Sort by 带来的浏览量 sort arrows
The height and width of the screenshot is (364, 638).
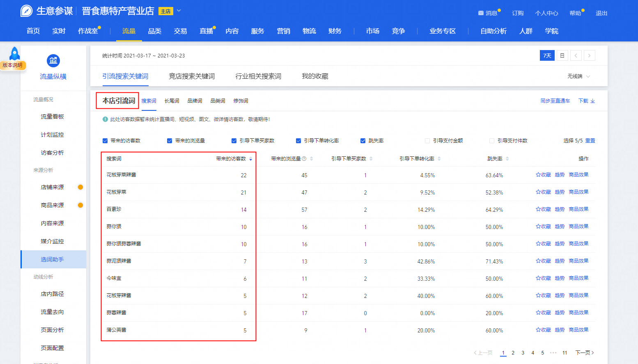click(312, 159)
